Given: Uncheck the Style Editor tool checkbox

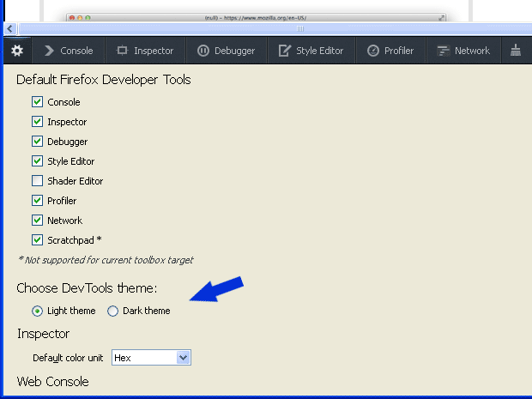Looking at the screenshot, I should tap(37, 160).
